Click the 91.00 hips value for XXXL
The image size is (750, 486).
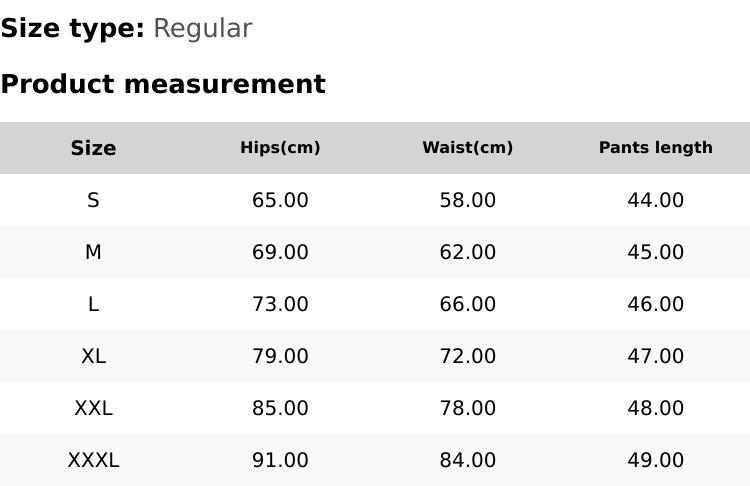click(x=280, y=460)
